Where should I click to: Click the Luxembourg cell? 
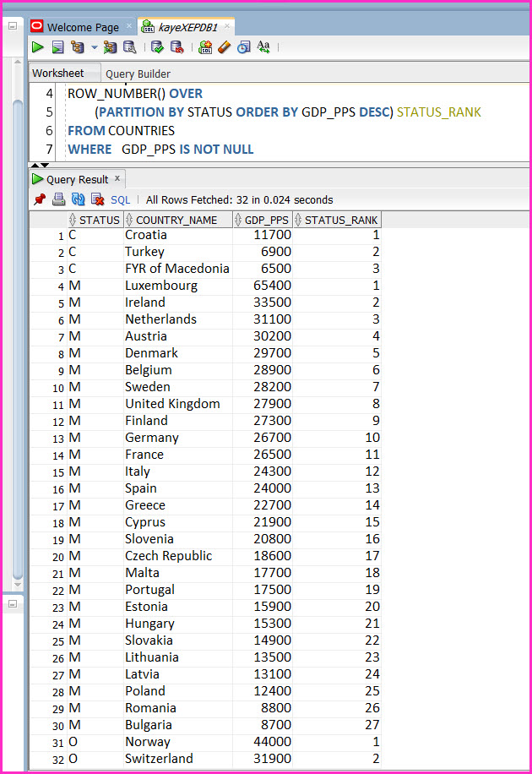177,286
